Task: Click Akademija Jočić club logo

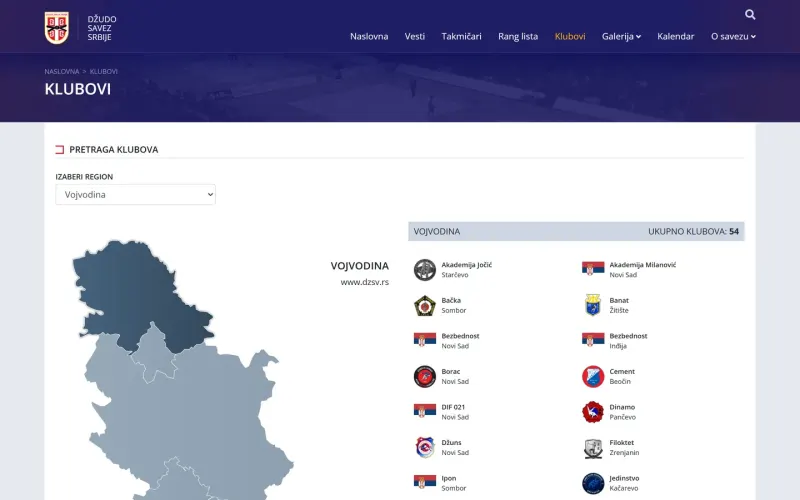Action: pyautogui.click(x=424, y=270)
